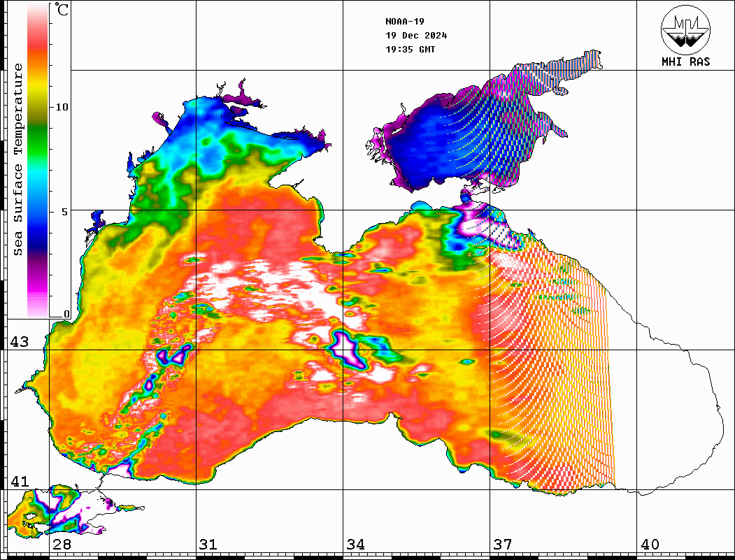Click the longitude label '37'
This screenshot has height=560, width=735.
(503, 545)
